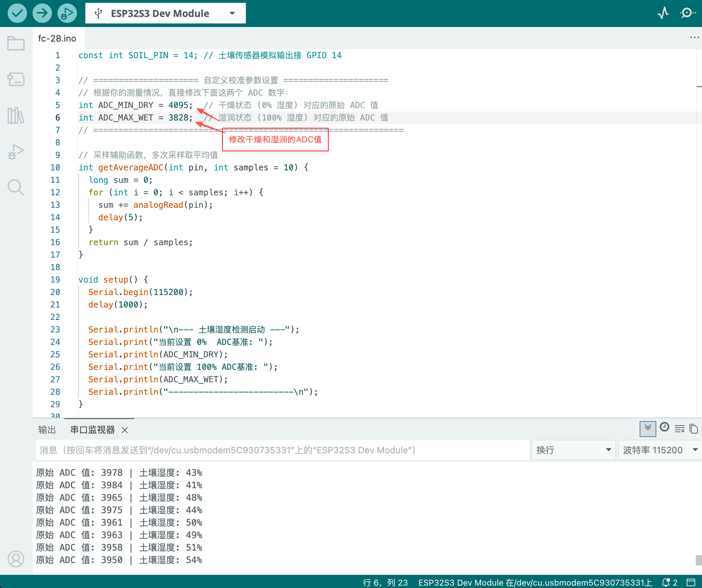Open the Serial Plotter waveform icon

click(x=663, y=13)
